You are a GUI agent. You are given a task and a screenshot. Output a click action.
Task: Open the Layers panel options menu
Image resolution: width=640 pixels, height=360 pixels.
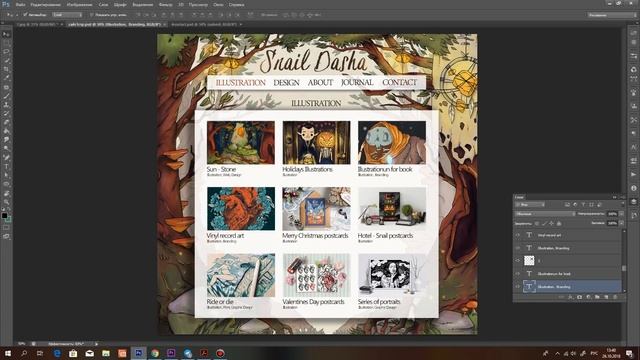click(x=622, y=197)
